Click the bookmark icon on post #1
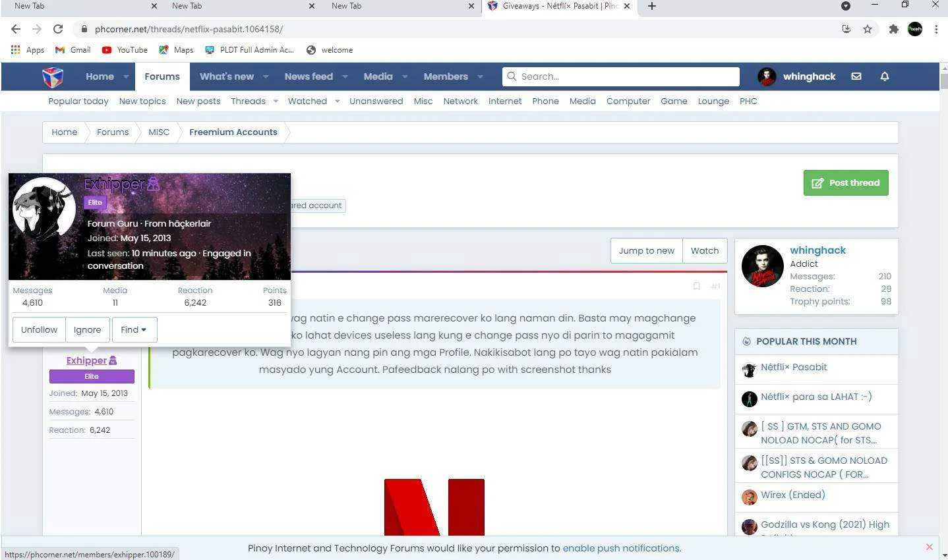Image resolution: width=948 pixels, height=560 pixels. tap(696, 286)
